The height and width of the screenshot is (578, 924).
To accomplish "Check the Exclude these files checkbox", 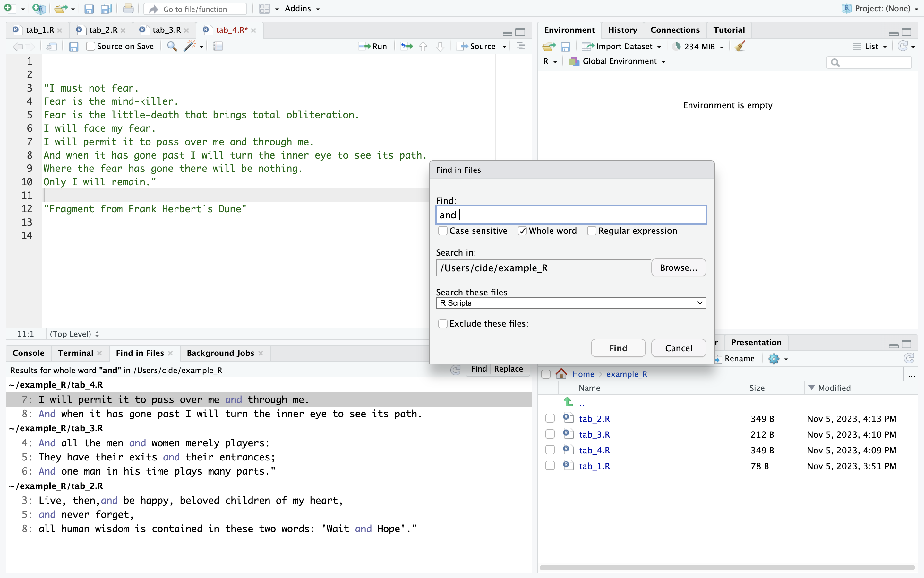I will 442,324.
